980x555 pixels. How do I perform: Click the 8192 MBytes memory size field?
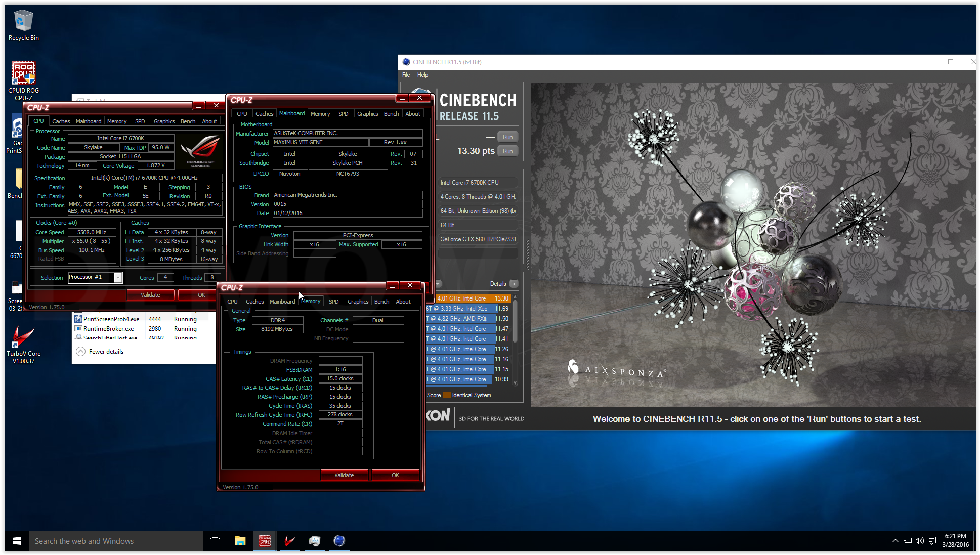point(277,329)
